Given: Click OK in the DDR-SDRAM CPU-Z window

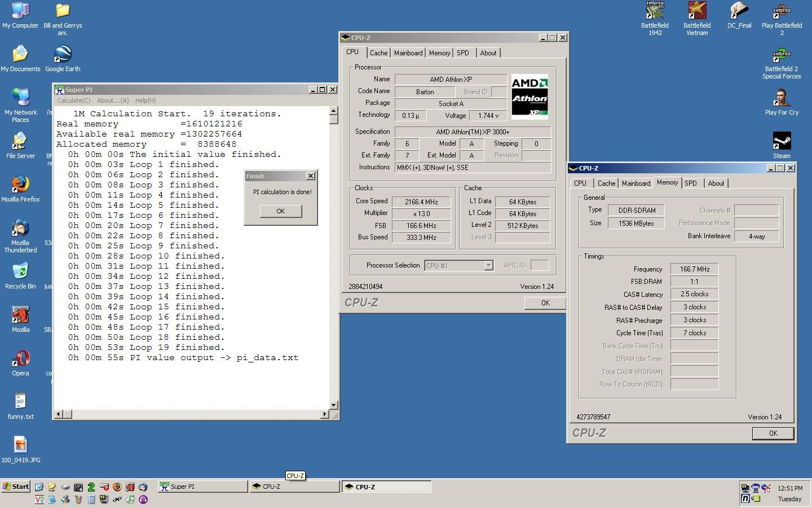Looking at the screenshot, I should click(x=773, y=433).
